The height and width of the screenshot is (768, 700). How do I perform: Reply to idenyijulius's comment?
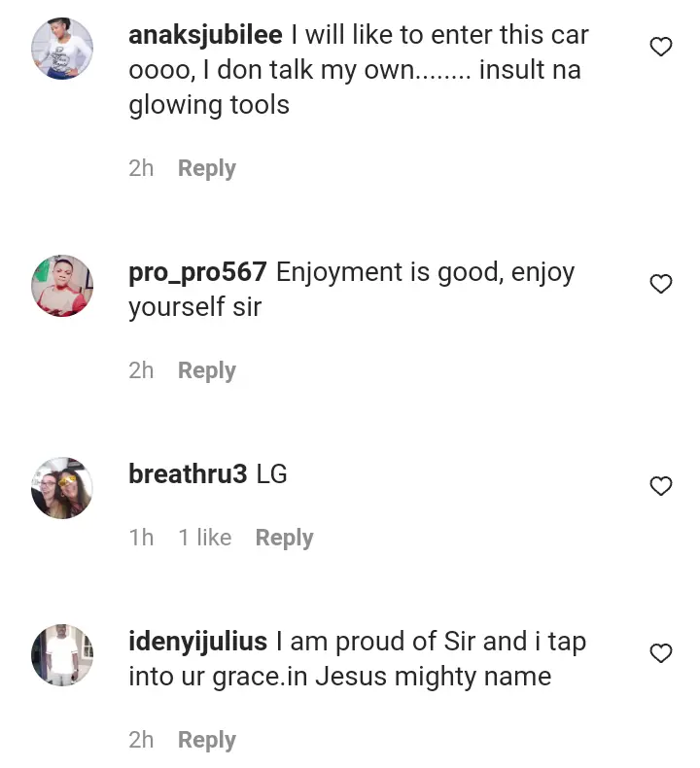coord(207,741)
